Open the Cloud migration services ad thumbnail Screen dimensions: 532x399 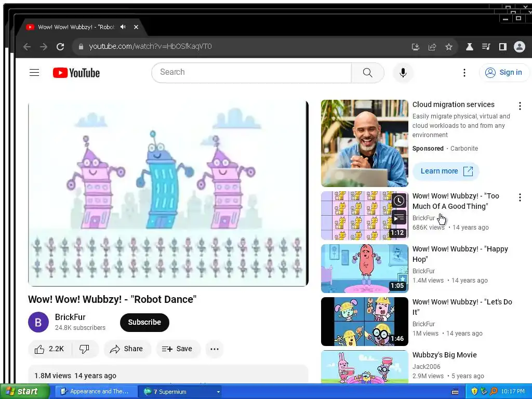click(x=364, y=143)
